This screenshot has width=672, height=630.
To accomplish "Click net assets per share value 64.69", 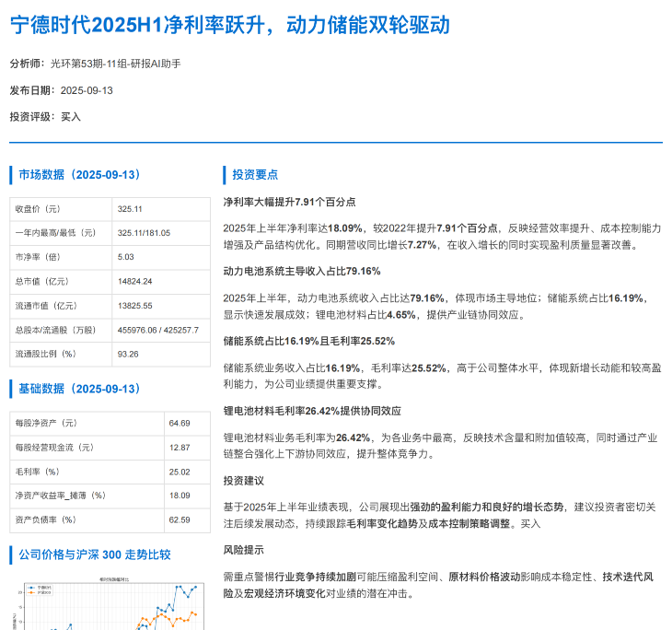I will [180, 424].
